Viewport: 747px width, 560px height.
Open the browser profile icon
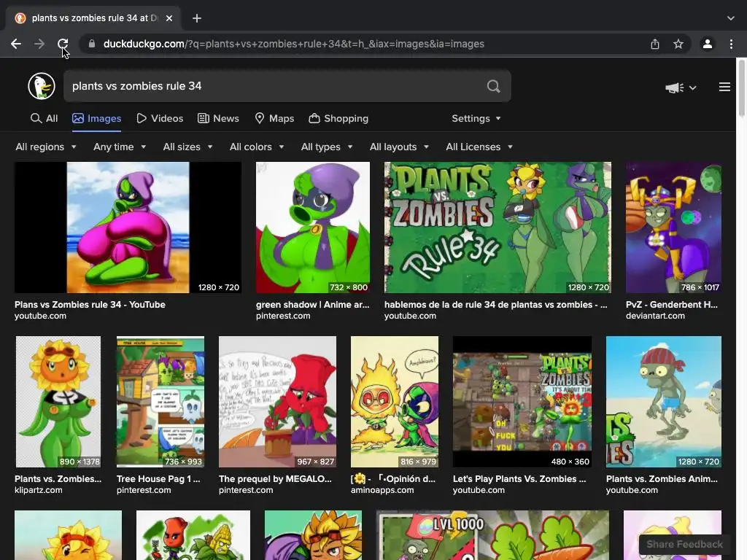[x=708, y=44]
